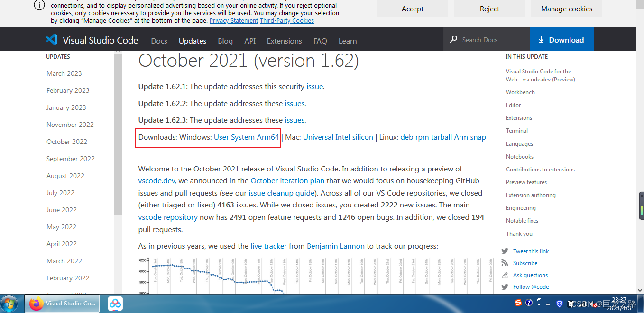
Task: Open the October iteration plan link
Action: coord(287,181)
